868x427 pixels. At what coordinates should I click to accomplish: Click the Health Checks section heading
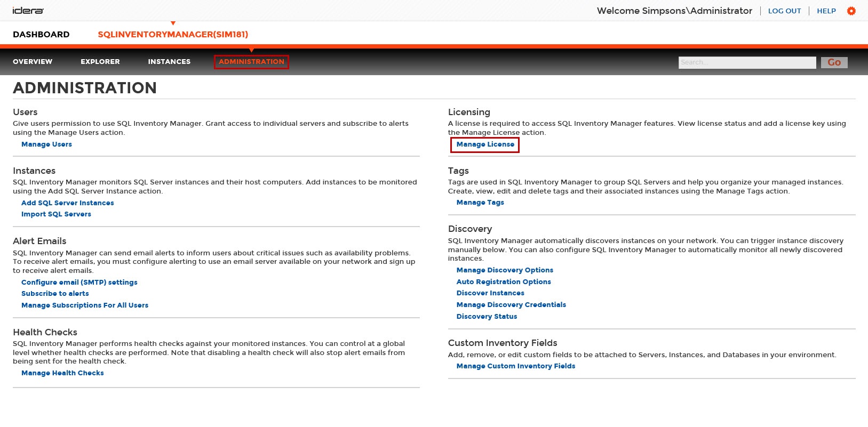[x=45, y=332]
